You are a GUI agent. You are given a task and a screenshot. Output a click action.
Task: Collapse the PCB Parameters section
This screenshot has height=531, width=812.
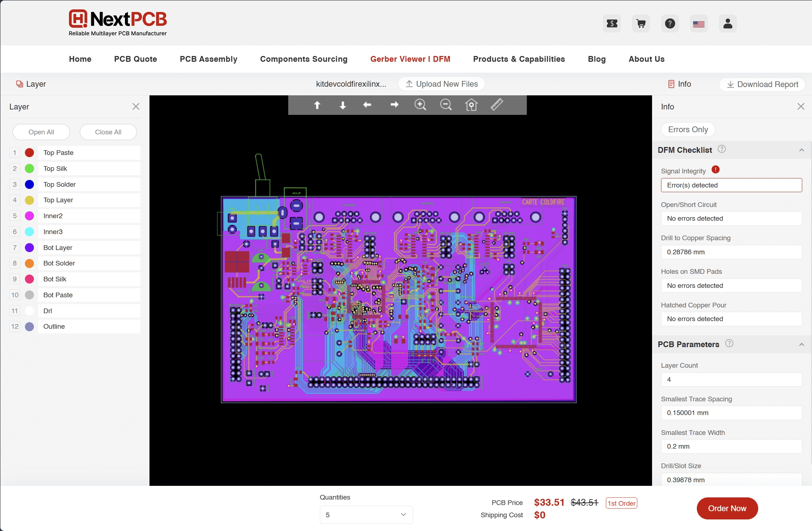[x=802, y=344]
